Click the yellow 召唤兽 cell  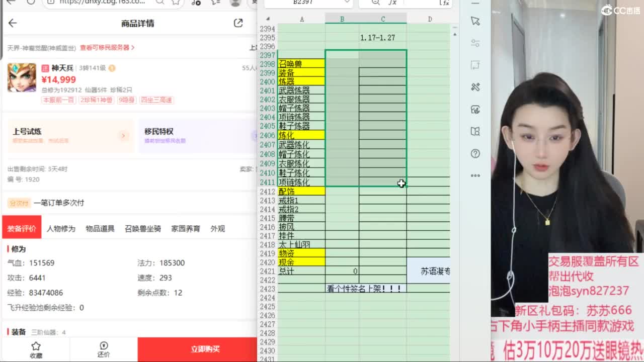(x=301, y=64)
